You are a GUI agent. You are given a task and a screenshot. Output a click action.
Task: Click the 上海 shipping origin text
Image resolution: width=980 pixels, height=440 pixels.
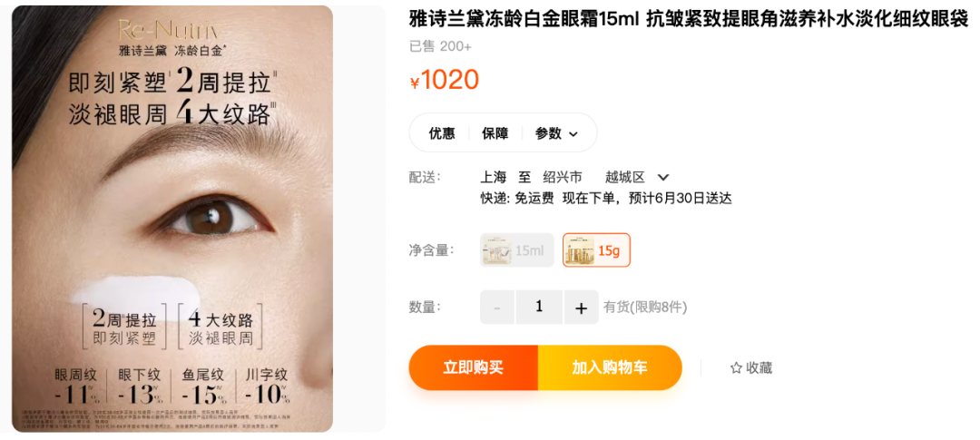coord(493,178)
